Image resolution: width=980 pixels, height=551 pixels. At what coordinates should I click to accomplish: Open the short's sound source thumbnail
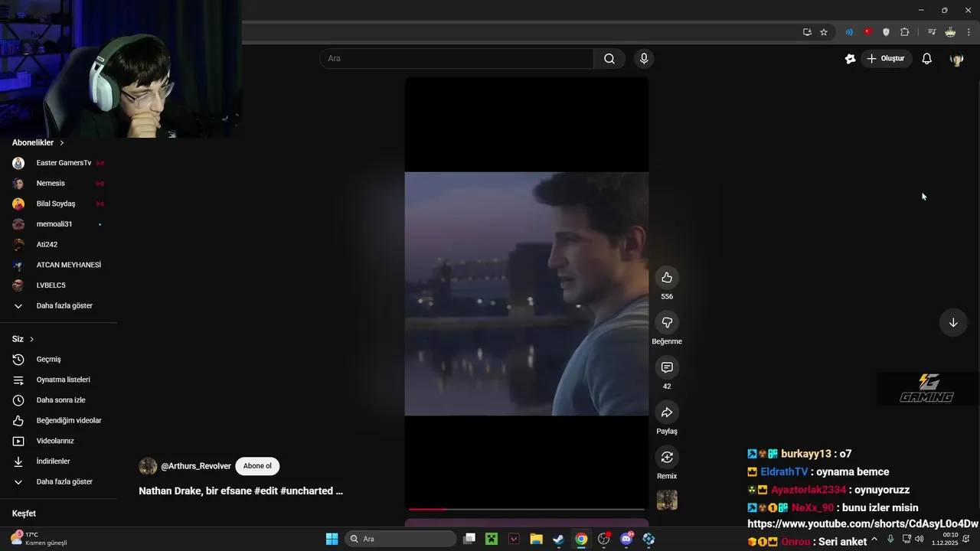(x=667, y=500)
